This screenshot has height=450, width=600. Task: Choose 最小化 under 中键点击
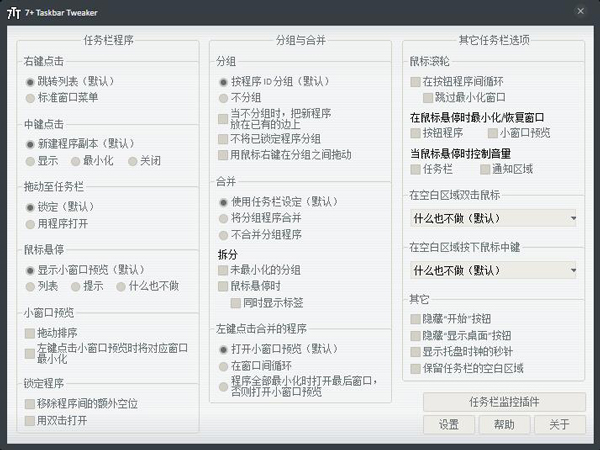tap(75, 161)
